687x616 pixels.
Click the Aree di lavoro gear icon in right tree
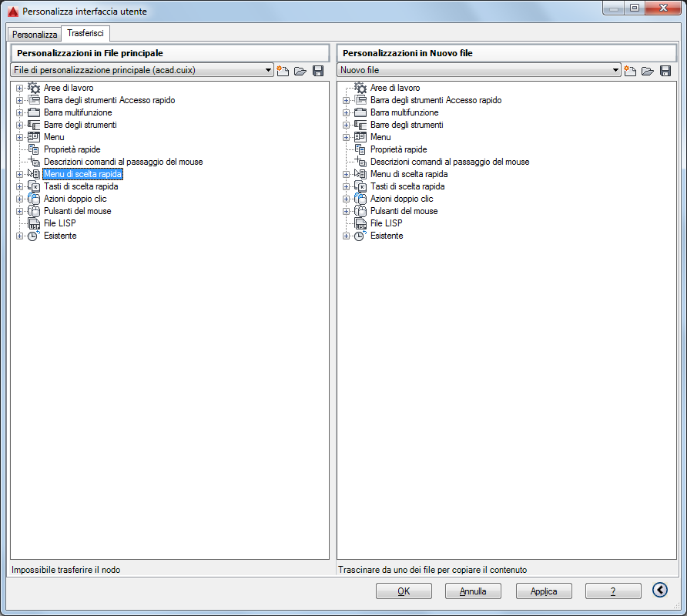[360, 88]
